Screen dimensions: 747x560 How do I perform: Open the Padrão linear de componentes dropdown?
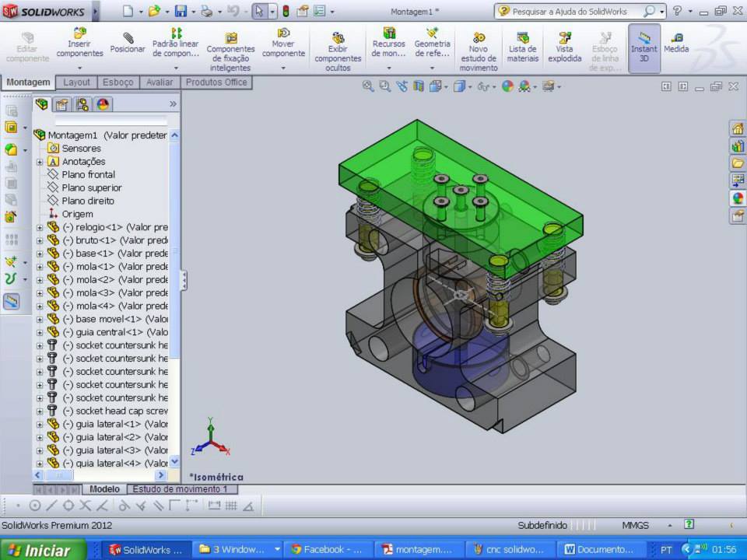176,68
